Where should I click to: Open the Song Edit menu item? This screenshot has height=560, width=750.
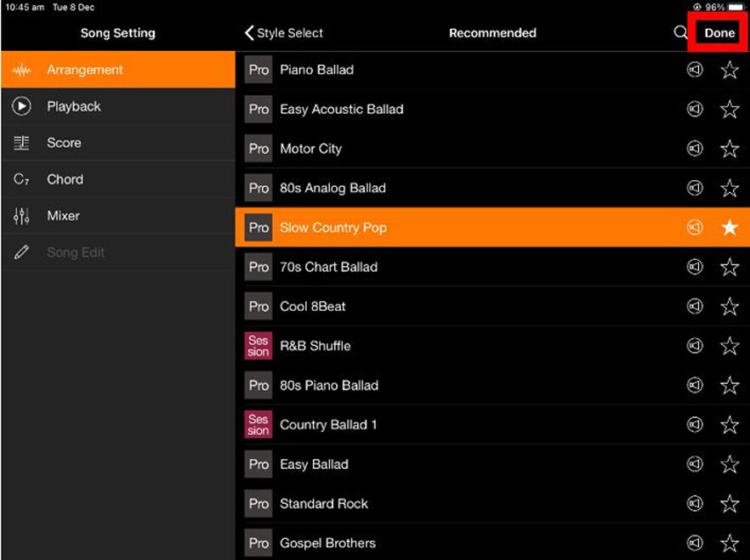pyautogui.click(x=76, y=252)
